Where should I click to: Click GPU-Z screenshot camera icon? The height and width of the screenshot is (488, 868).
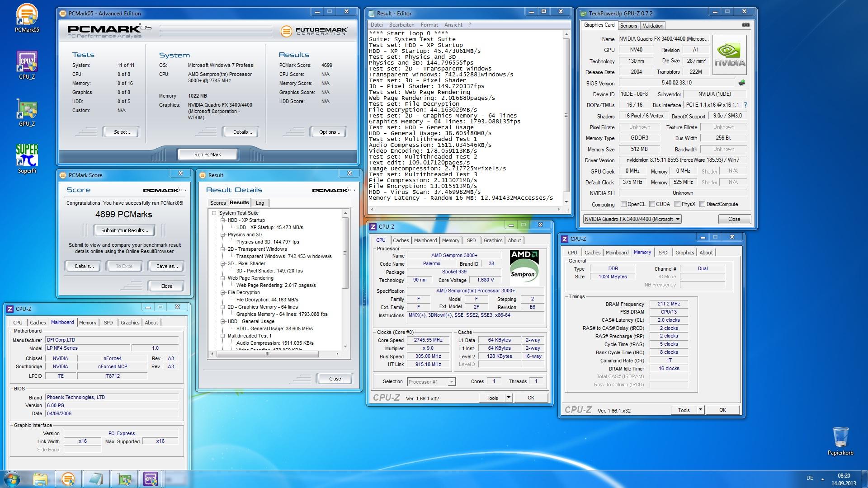745,25
